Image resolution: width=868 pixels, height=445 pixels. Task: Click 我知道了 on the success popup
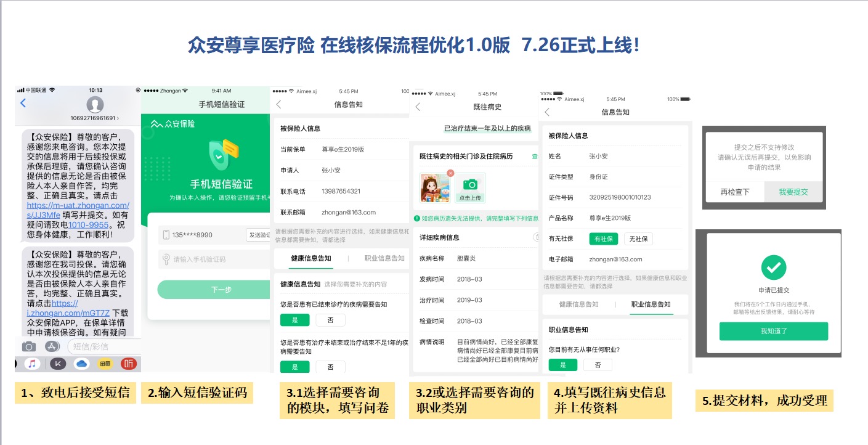click(773, 332)
